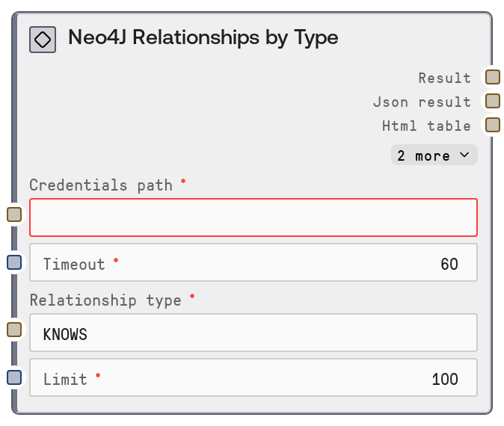The image size is (504, 426).
Task: Click the "Html table" output label
Action: [426, 126]
